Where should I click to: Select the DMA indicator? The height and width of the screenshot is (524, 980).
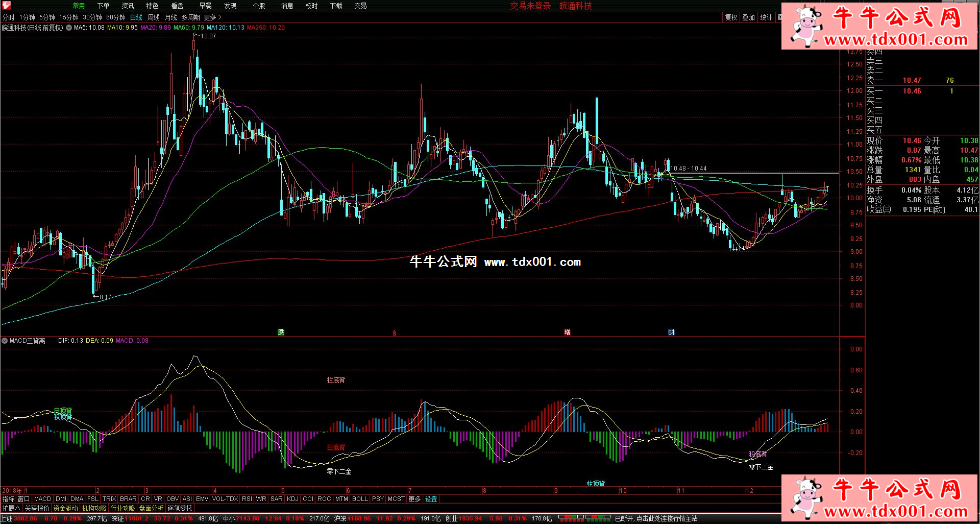[x=77, y=499]
